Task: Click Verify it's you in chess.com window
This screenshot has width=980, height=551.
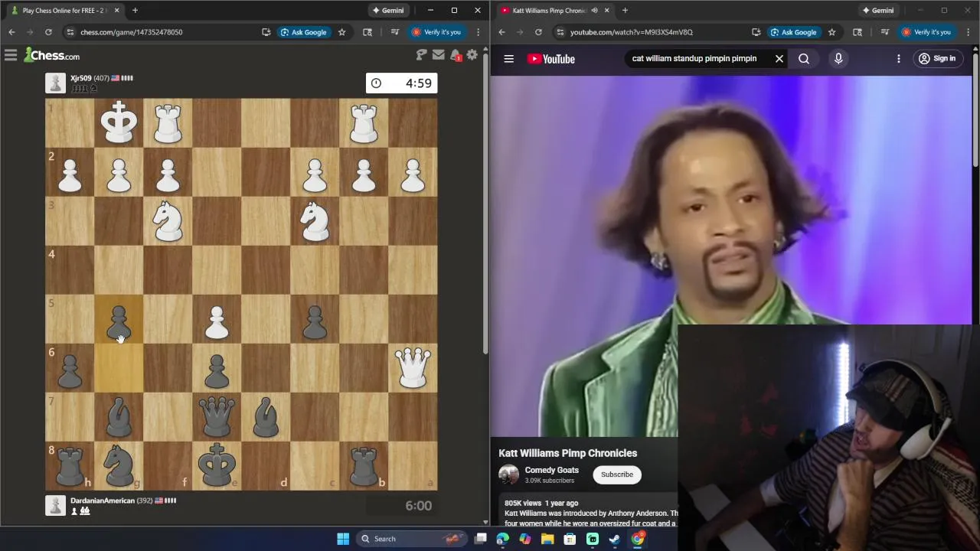Action: pos(436,32)
